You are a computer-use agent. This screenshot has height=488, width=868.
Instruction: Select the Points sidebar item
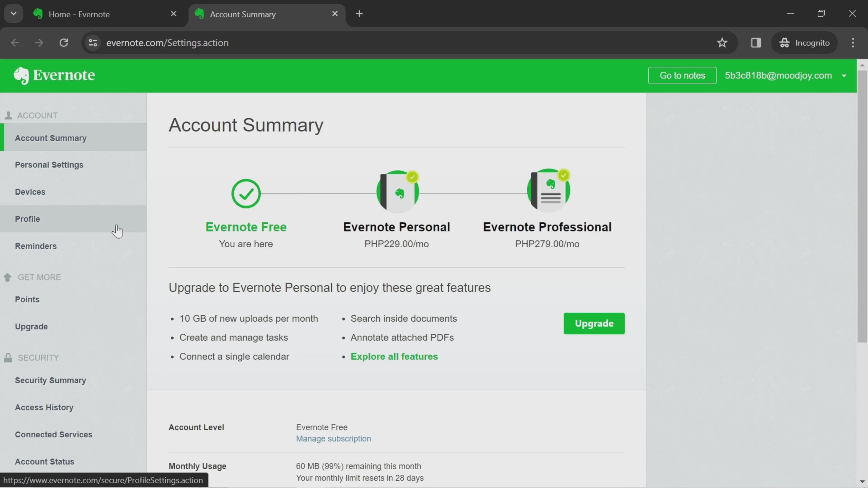[x=27, y=299]
